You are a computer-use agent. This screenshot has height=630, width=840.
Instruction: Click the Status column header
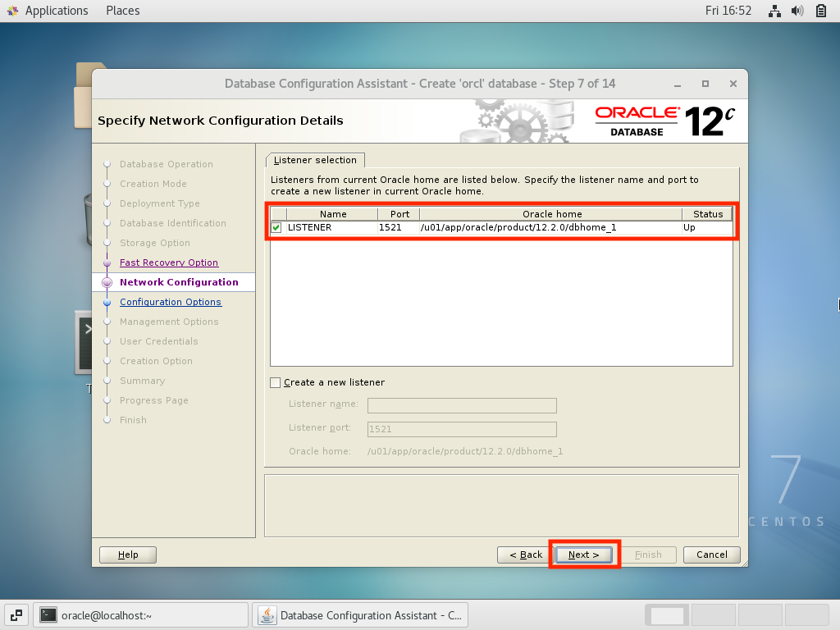[708, 214]
